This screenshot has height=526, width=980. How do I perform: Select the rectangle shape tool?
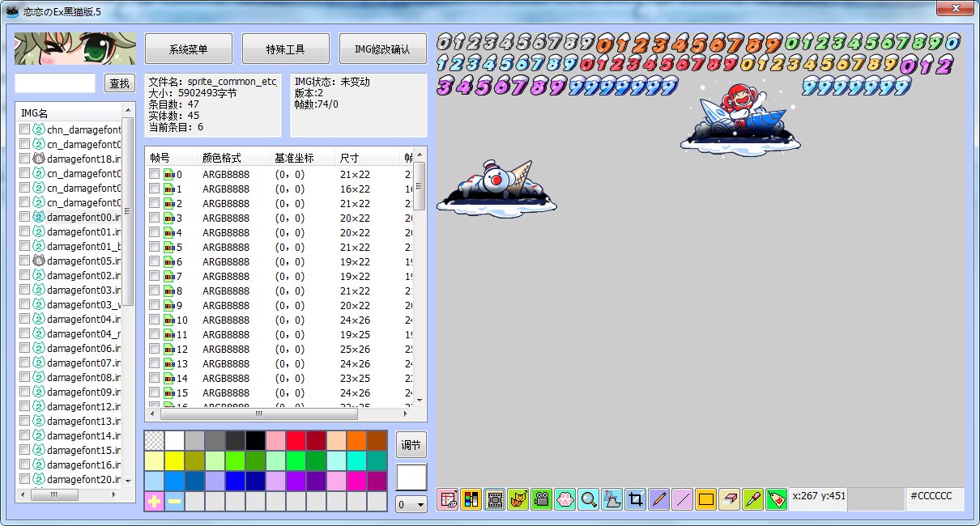click(706, 499)
